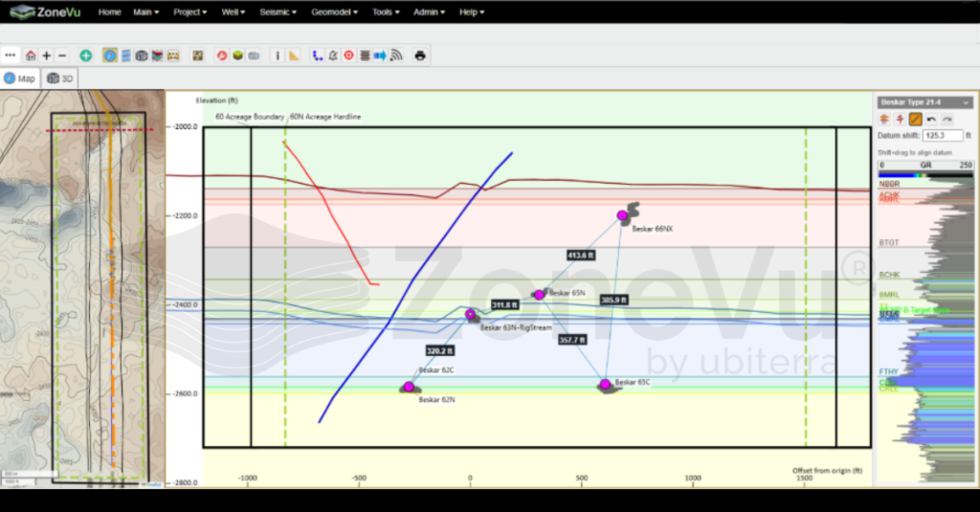
Task: Click the stacked layers list icon
Action: [365, 56]
